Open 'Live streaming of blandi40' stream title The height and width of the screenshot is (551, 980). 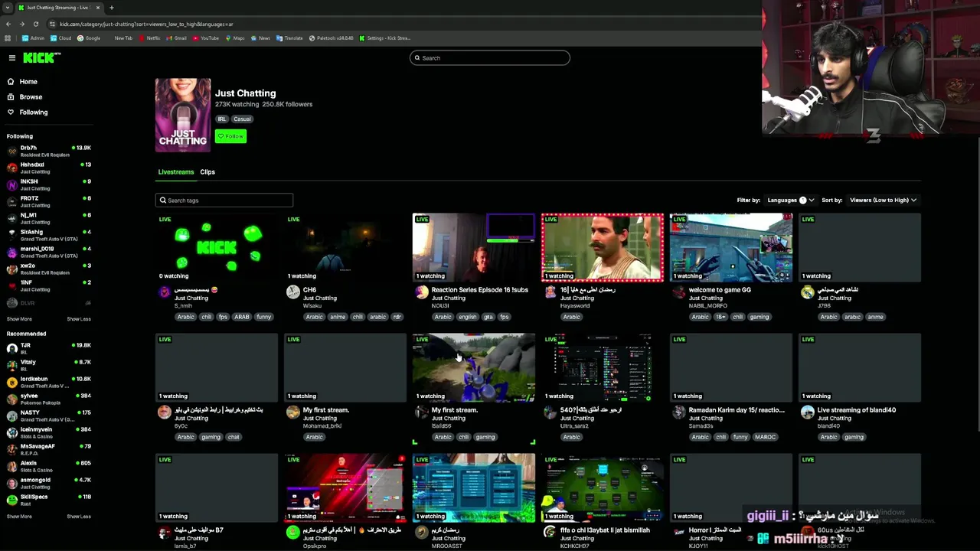[856, 410]
